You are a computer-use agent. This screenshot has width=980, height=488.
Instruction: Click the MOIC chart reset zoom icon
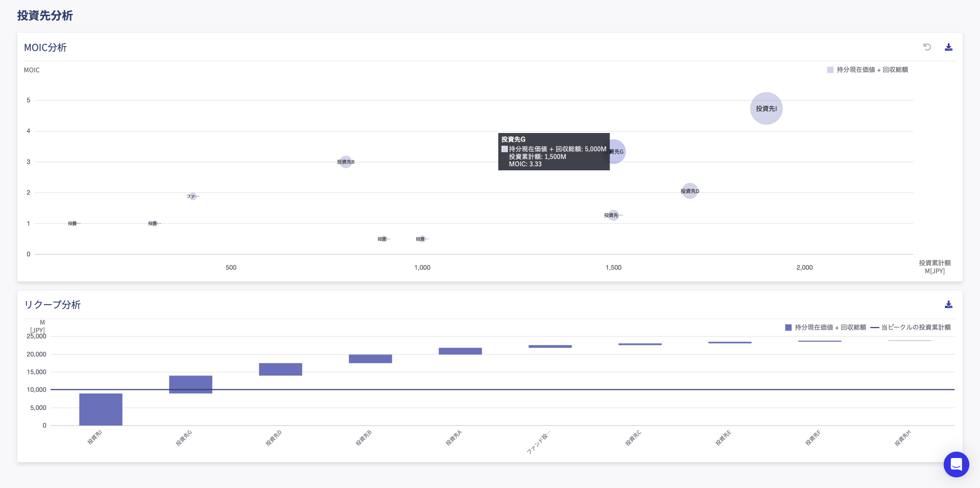(x=927, y=47)
